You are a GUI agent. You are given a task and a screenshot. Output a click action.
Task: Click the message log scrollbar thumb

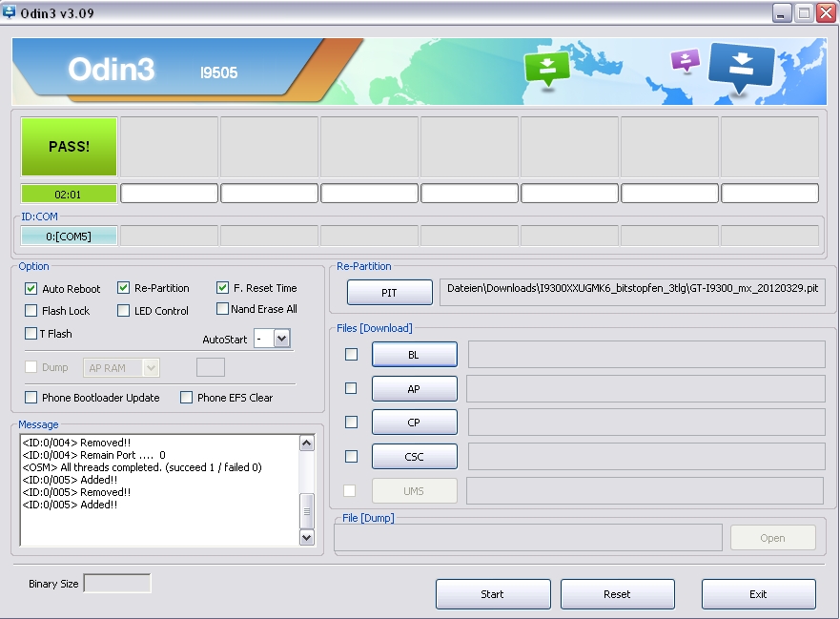click(307, 510)
